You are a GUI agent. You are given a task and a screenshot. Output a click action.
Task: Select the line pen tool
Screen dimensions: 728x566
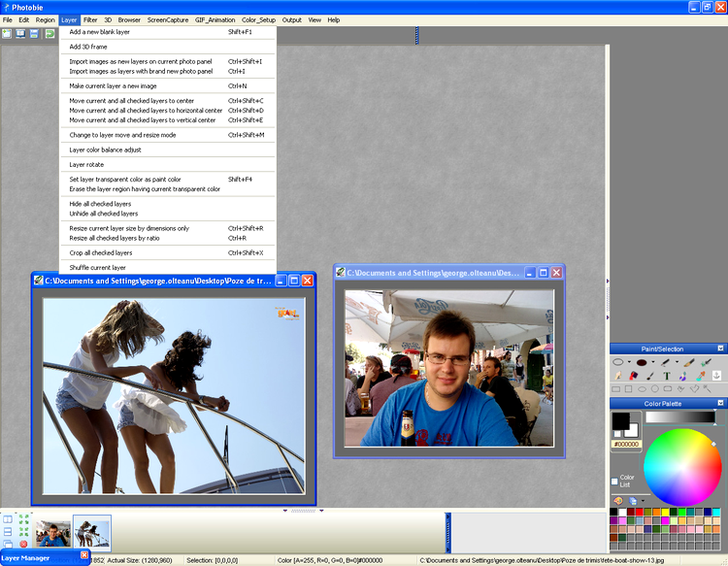665,362
